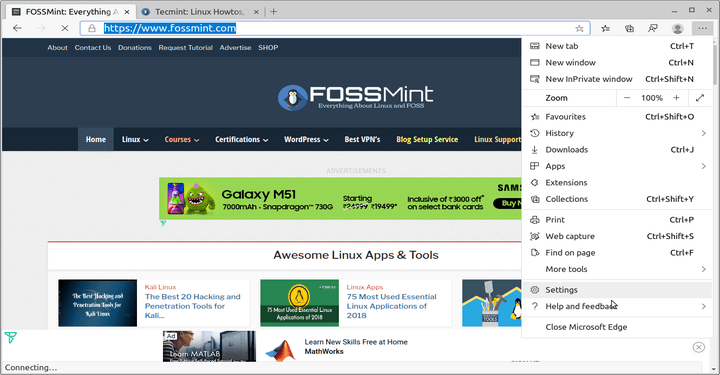The image size is (720, 375).
Task: Click the MathWorks Learn New Skills ad
Action: [x=356, y=347]
